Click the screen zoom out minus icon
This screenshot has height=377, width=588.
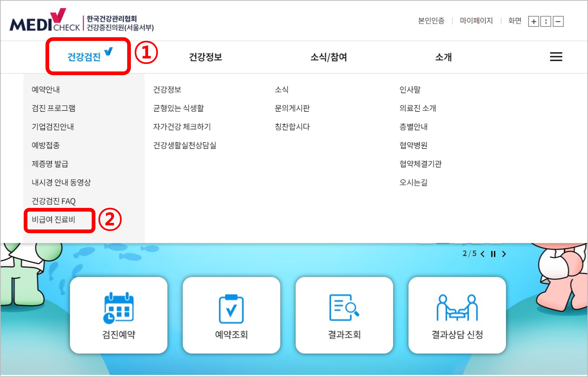click(x=558, y=22)
